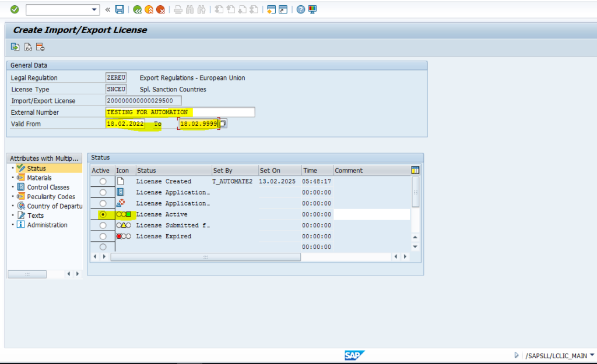597x364 pixels.
Task: Select the radio button of License Application row with red X
Action: click(103, 203)
